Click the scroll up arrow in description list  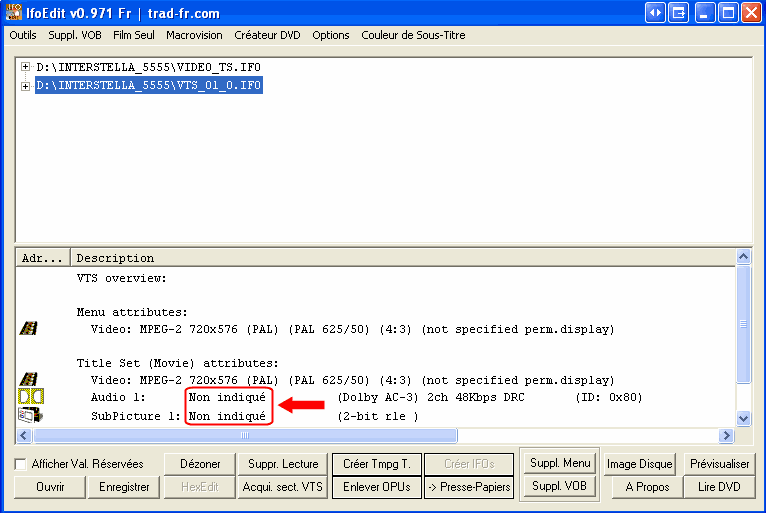(x=742, y=258)
